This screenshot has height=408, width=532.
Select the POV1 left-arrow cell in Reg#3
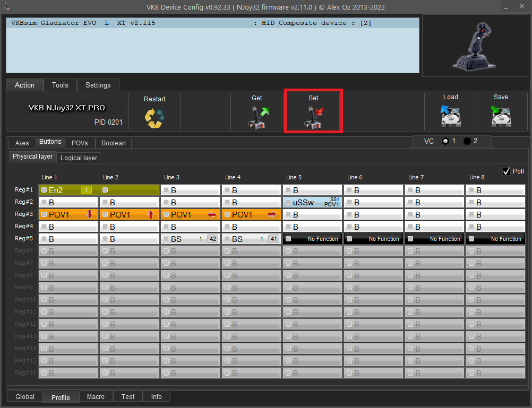pyautogui.click(x=190, y=215)
